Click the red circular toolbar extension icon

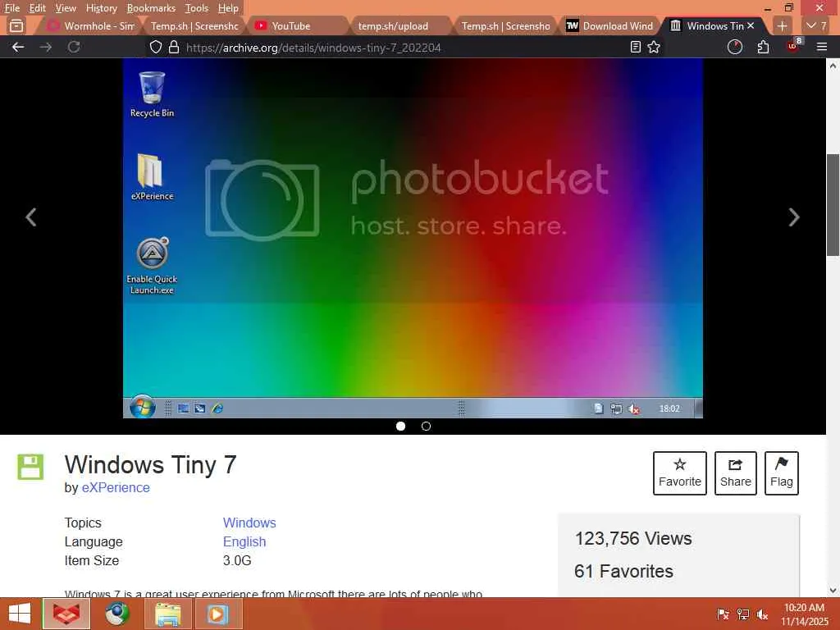pos(734,47)
